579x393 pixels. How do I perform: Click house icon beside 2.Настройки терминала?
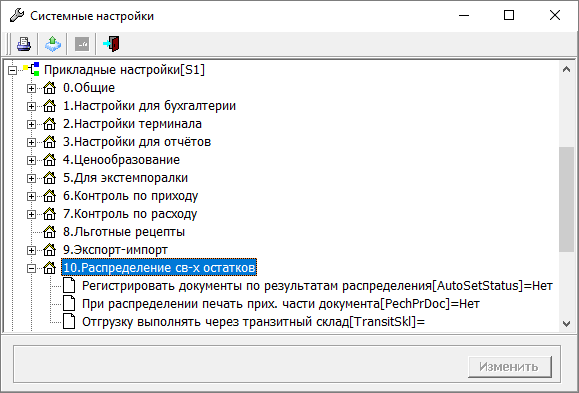49,124
